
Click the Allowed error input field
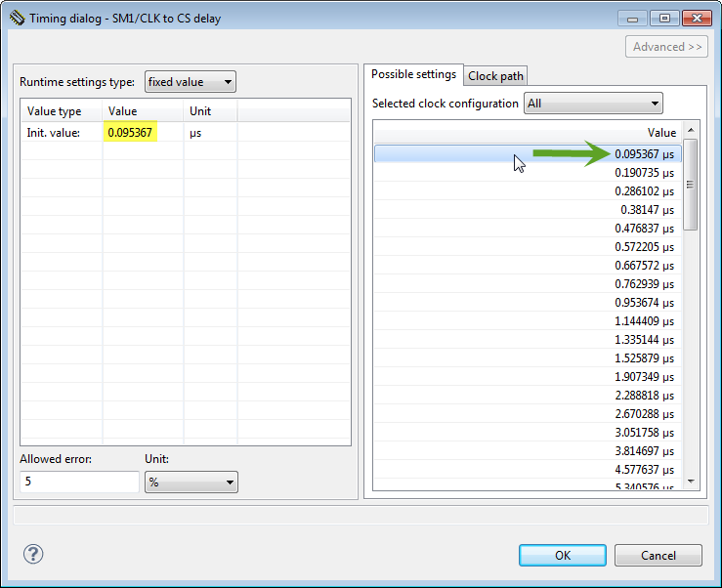coord(80,483)
